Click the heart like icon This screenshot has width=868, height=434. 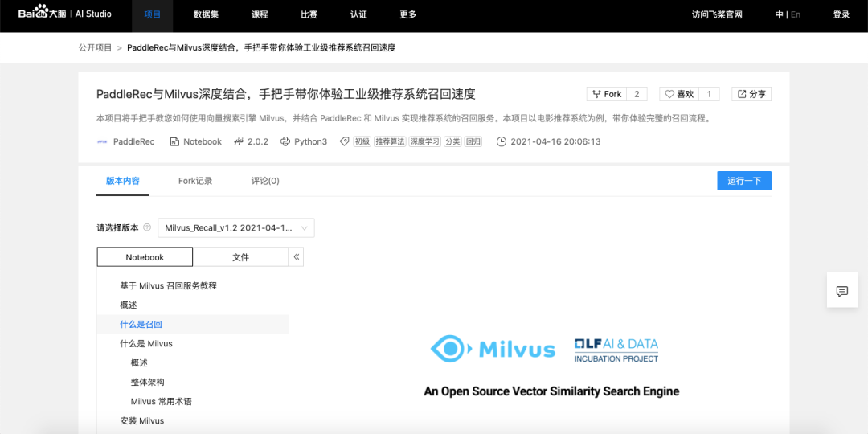[669, 94]
